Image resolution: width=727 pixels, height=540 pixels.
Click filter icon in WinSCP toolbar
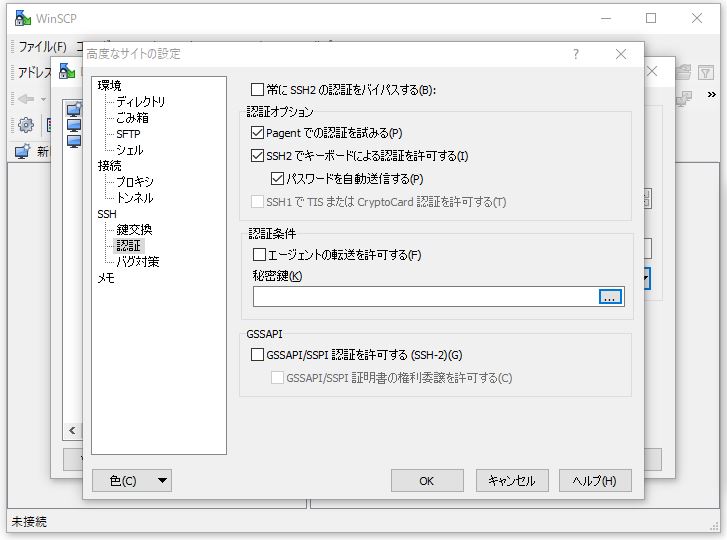tap(706, 72)
